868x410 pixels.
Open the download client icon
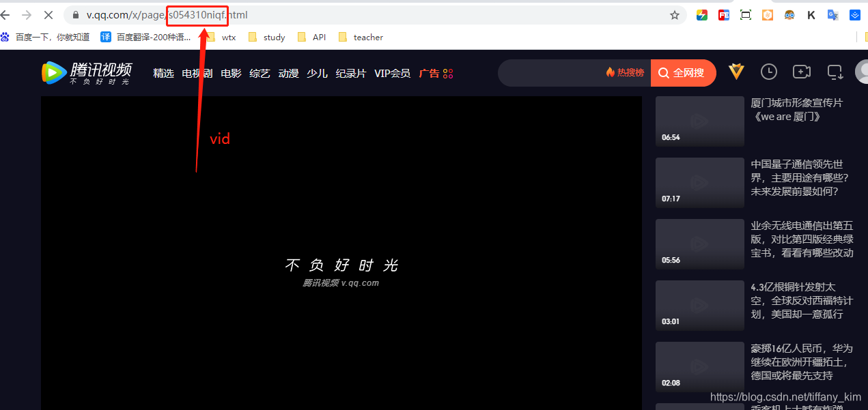835,72
